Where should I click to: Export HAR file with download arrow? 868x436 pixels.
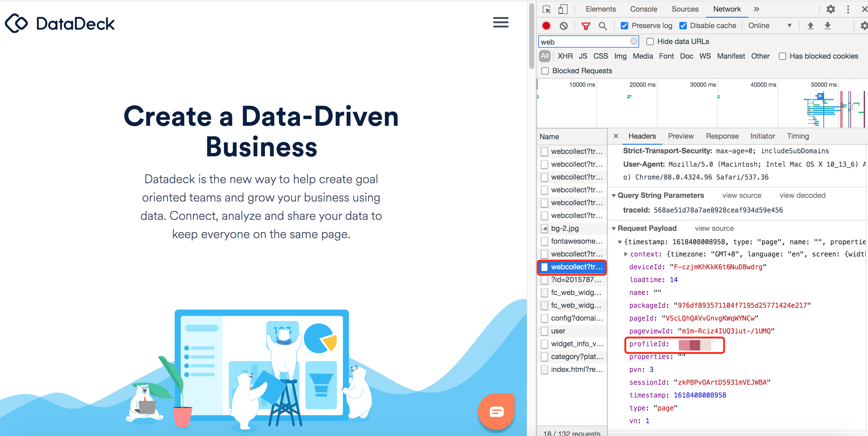coord(828,26)
